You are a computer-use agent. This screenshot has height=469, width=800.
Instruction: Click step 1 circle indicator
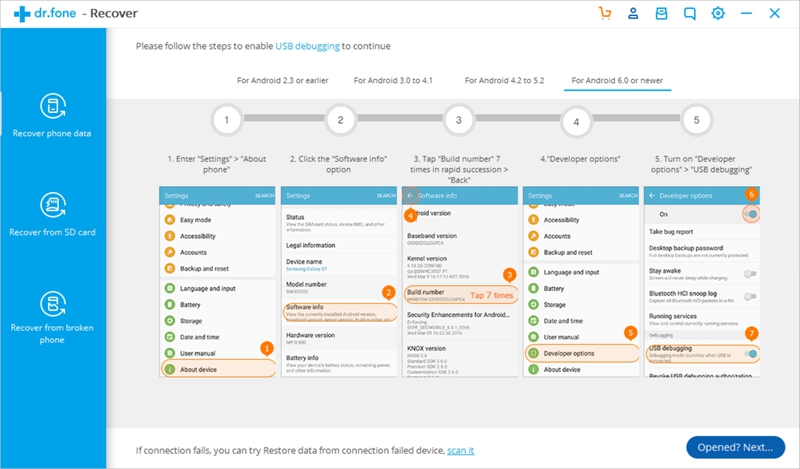(227, 120)
